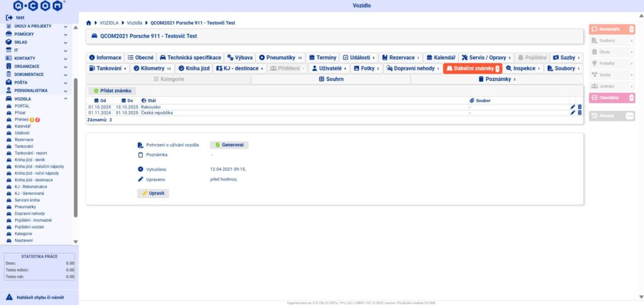This screenshot has height=305, width=644.
Task: Open the Komentáře side panel
Action: click(x=611, y=29)
